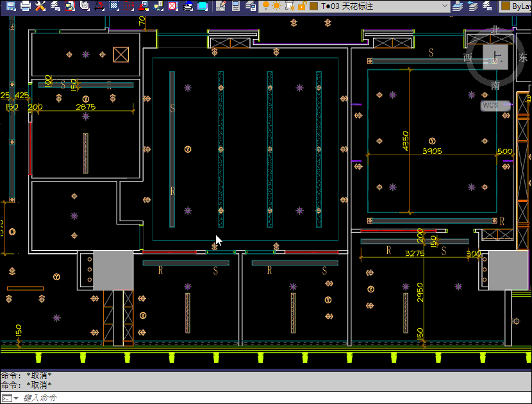Click the command line history arrow

[16, 398]
